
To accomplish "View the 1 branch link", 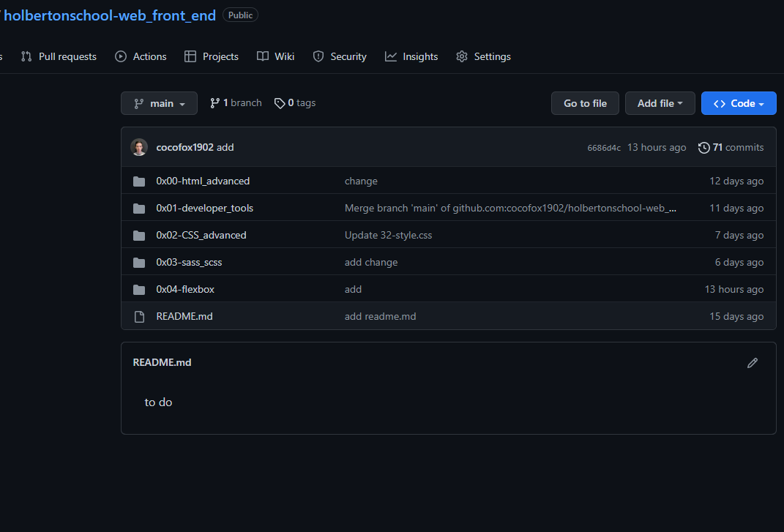I will 236,102.
